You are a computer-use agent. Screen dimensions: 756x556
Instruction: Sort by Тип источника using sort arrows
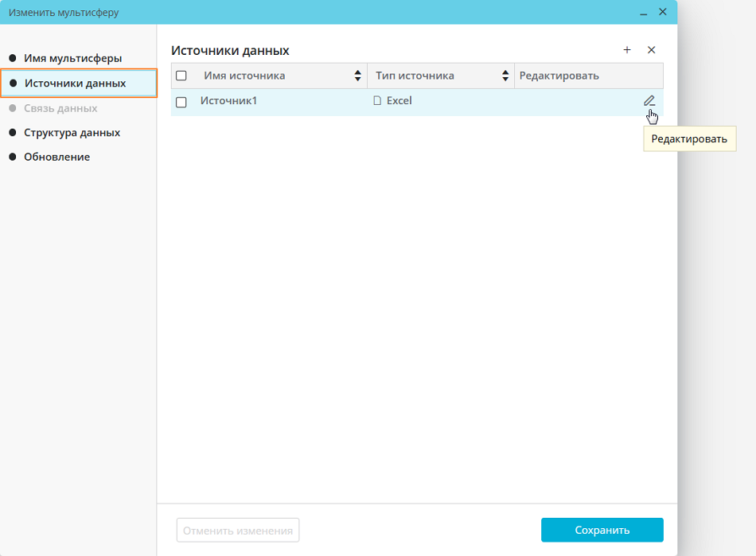tap(505, 76)
